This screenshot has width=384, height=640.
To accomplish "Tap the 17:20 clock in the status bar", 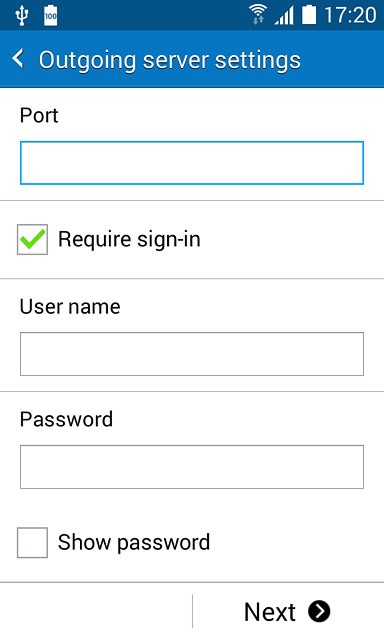I will tap(350, 16).
